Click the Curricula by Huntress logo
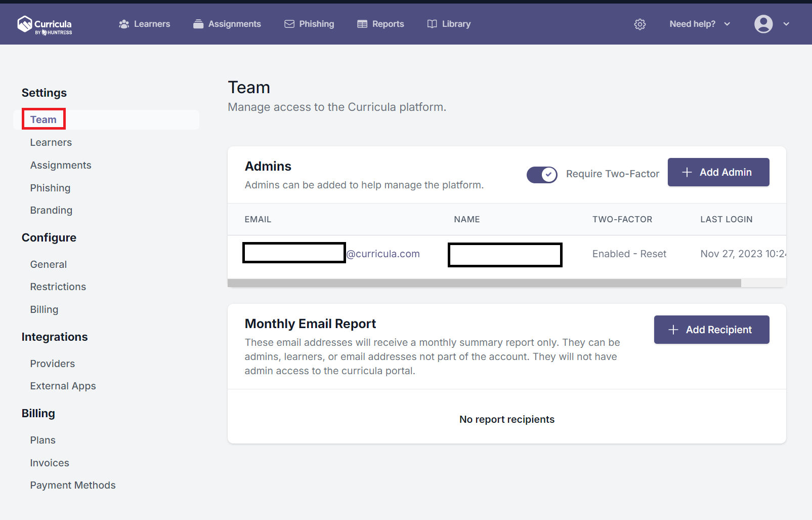Viewport: 812px width, 520px height. (x=45, y=24)
